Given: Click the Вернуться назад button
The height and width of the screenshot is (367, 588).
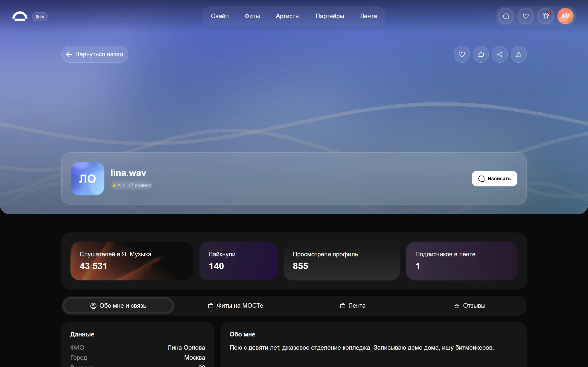Looking at the screenshot, I should click(x=95, y=54).
